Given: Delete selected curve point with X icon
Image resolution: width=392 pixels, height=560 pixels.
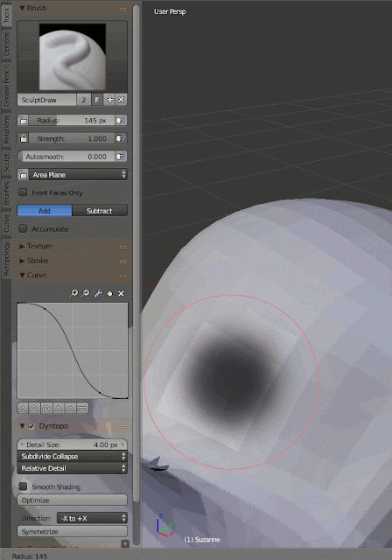Looking at the screenshot, I should coord(121,294).
